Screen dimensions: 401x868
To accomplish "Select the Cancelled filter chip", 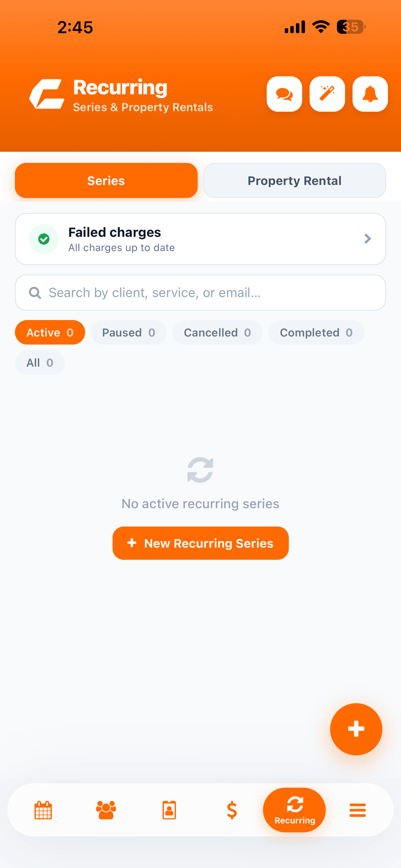I will [x=217, y=332].
